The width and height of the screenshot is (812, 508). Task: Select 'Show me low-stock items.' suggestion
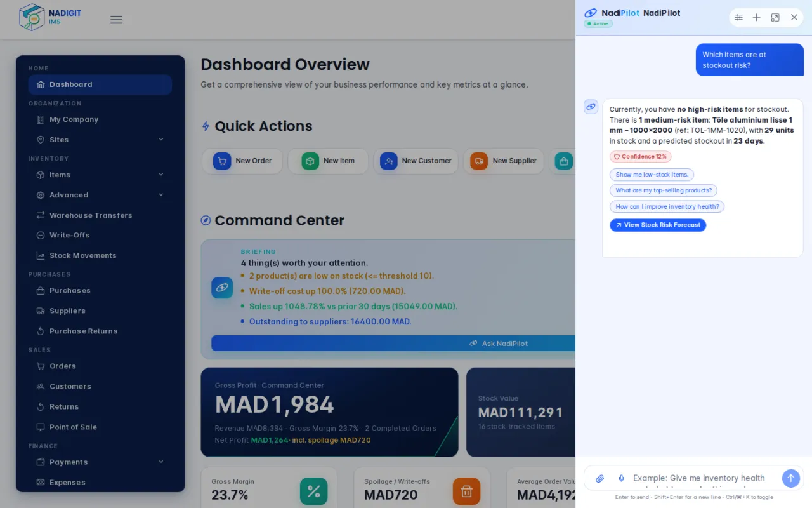pos(652,175)
